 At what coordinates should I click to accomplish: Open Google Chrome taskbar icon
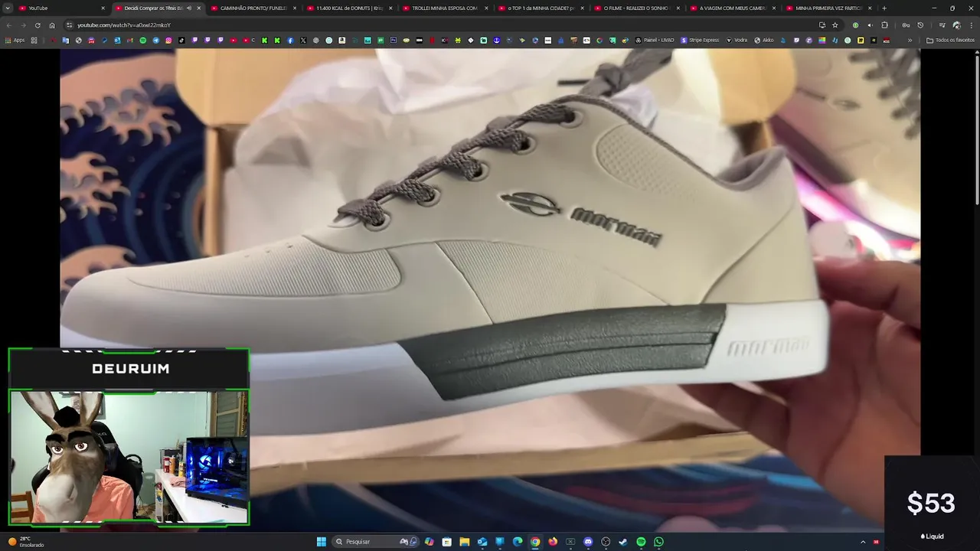point(535,542)
